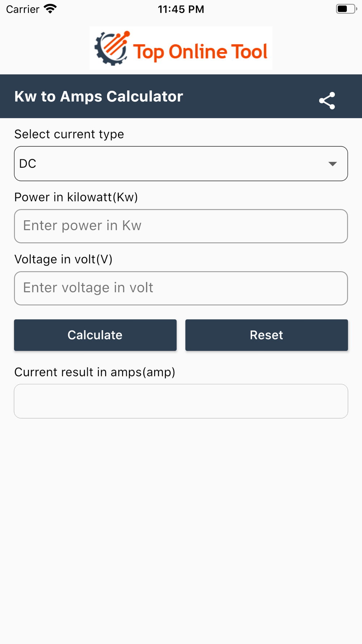This screenshot has width=362, height=644.
Task: Tap the Kw to Amps Calculator title
Action: click(98, 97)
